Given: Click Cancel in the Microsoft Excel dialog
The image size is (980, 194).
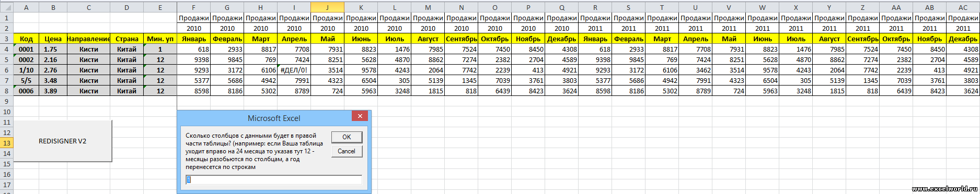Looking at the screenshot, I should (x=347, y=151).
